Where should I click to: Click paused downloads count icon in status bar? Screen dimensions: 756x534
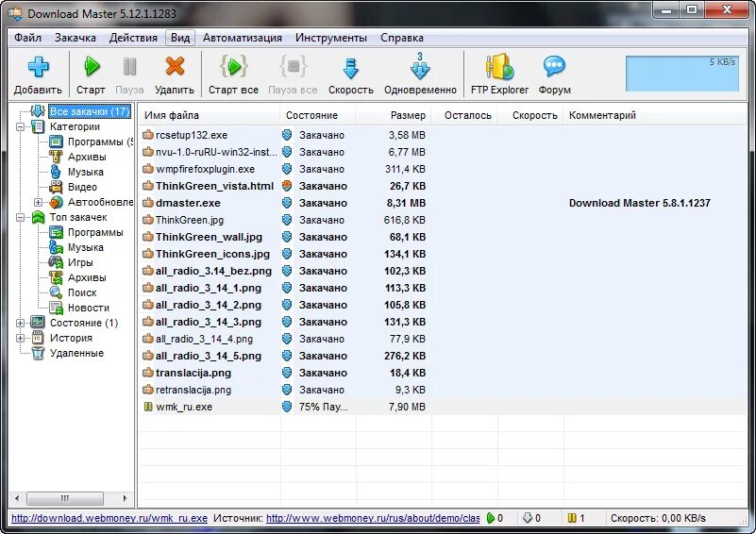[x=572, y=518]
